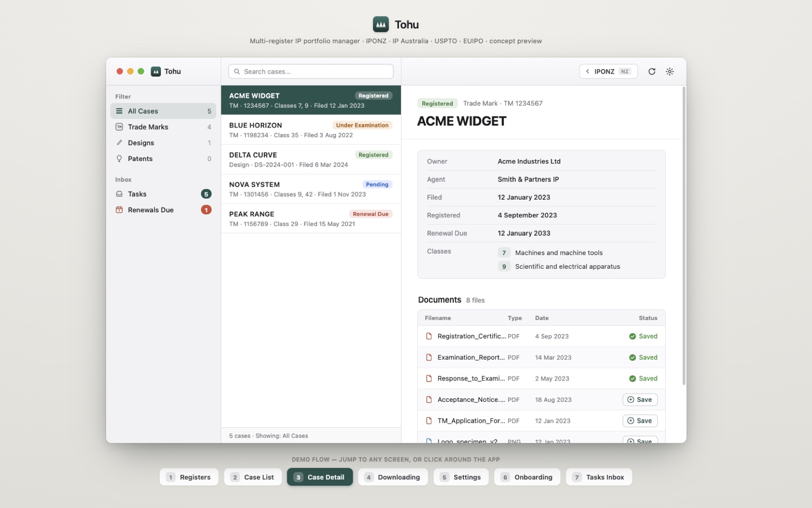The width and height of the screenshot is (812, 508).
Task: Click the detail pane vertical scrollbar
Action: coord(684,236)
